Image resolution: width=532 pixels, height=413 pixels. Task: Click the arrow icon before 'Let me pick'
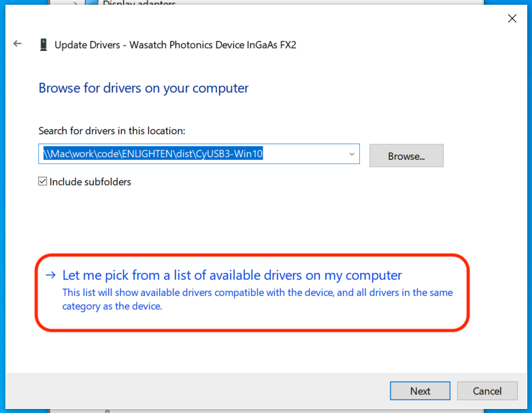pyautogui.click(x=50, y=276)
